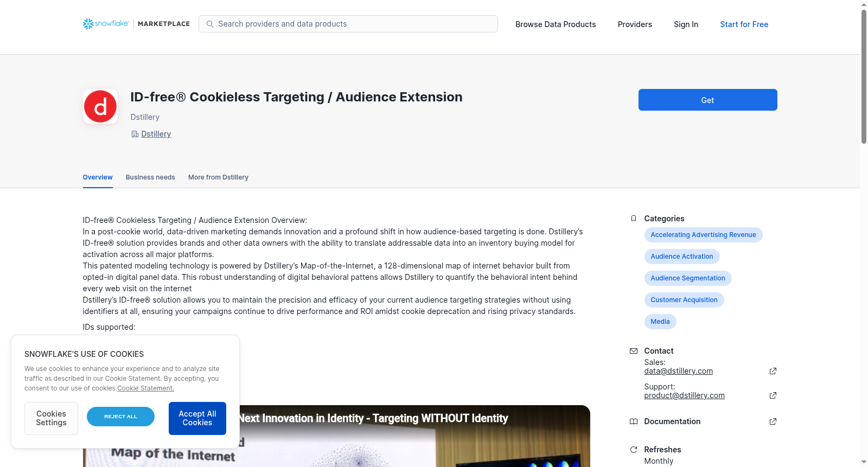Image resolution: width=868 pixels, height=467 pixels.
Task: Click the blue Get button
Action: click(x=707, y=100)
